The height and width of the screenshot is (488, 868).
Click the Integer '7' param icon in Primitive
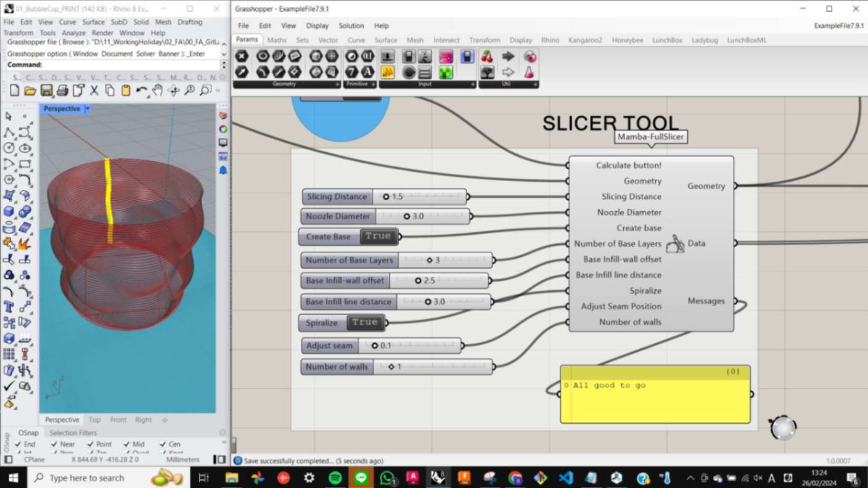pos(352,71)
